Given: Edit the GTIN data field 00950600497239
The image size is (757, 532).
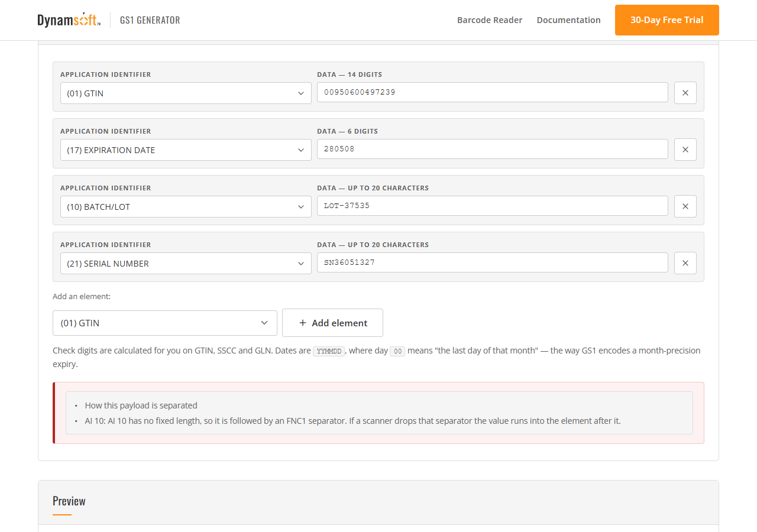Looking at the screenshot, I should tap(493, 92).
